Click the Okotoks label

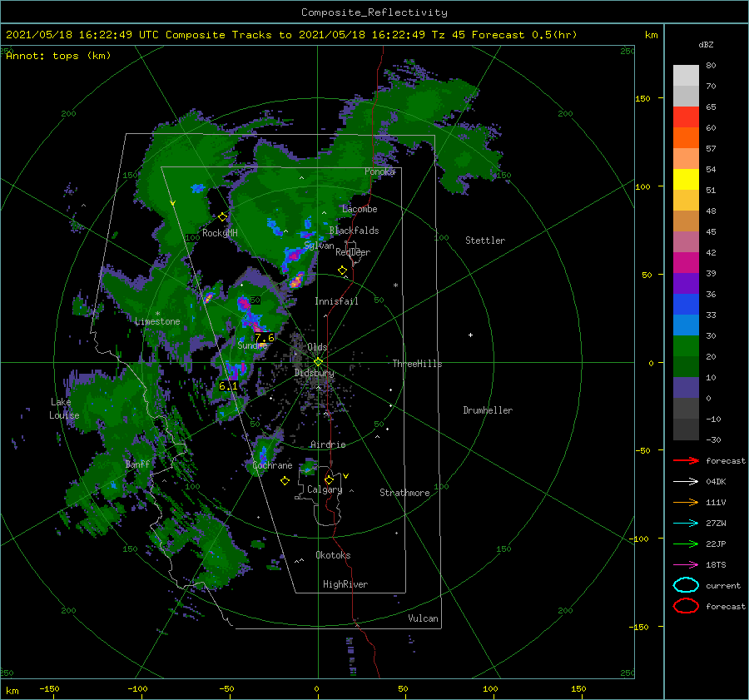point(333,555)
